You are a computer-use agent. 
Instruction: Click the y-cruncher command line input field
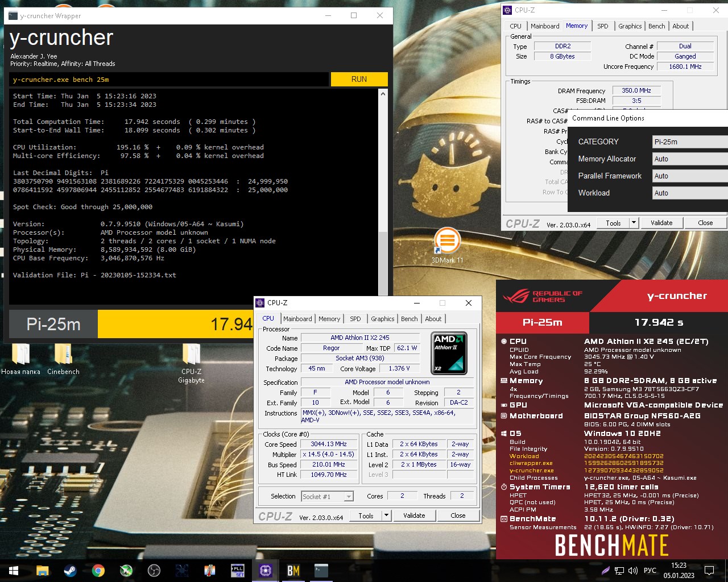[169, 80]
